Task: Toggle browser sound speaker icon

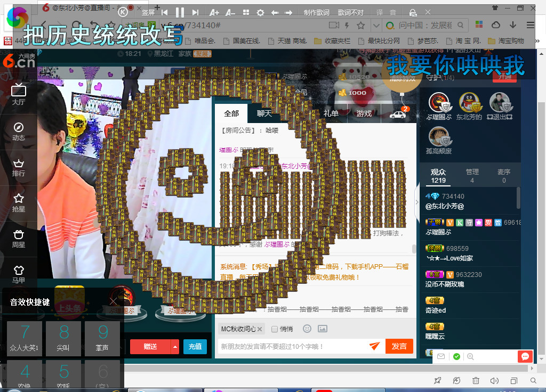Action: coord(494,380)
